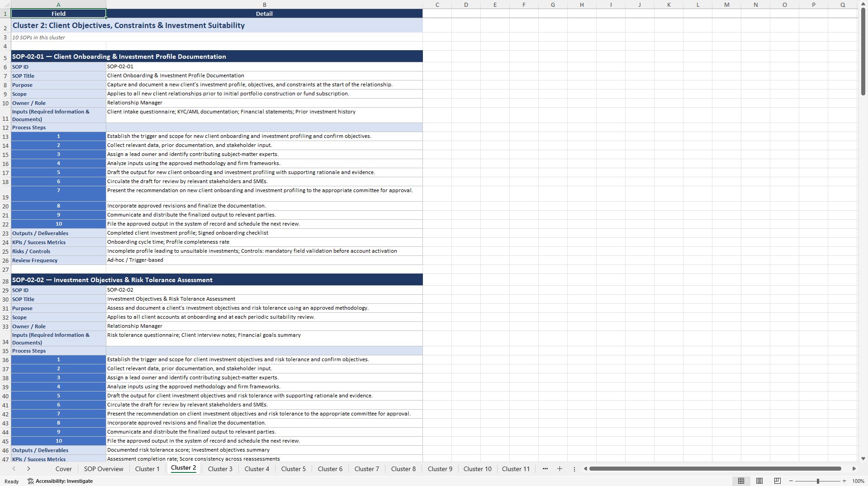Viewport: 868px width, 486px height.
Task: Select the Field header cell A1
Action: tap(58, 14)
